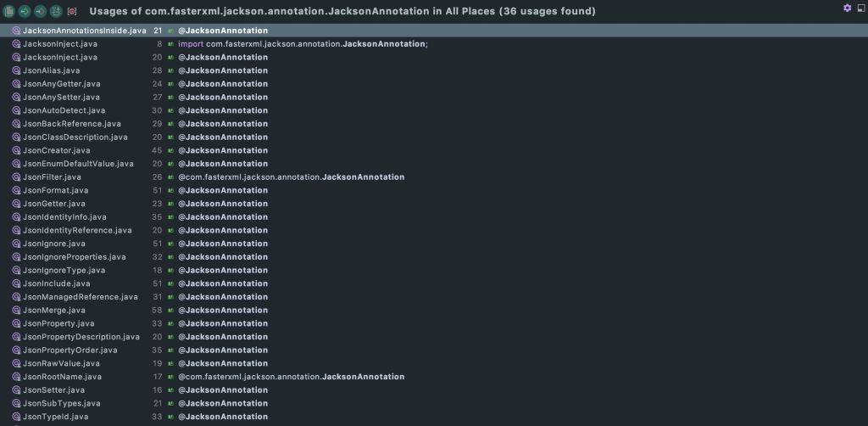Click green usage marker on JsonManagedReference.java row

(x=170, y=297)
